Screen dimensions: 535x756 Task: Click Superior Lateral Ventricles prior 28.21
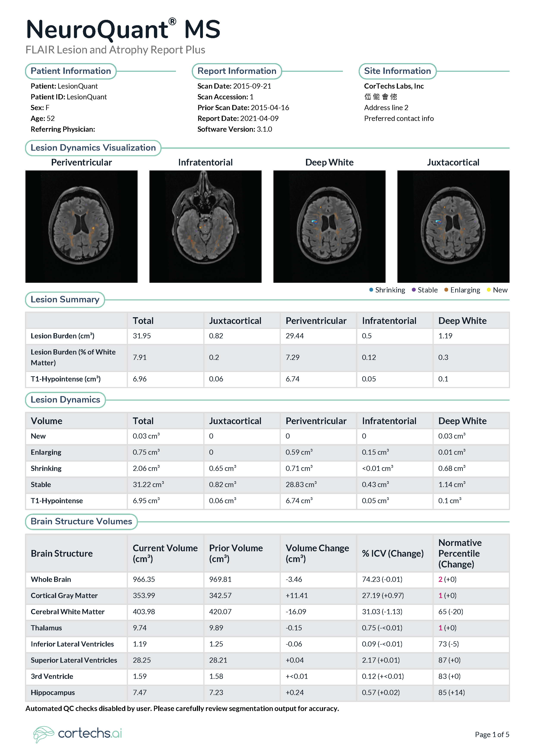tap(218, 660)
